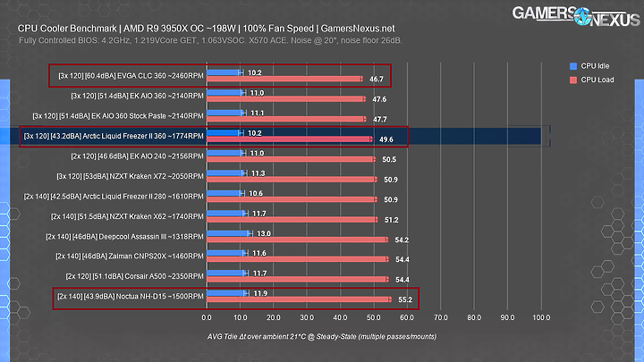Click the x-axis tick label 70.0
Viewport: 644px width, 362px height.
click(x=441, y=317)
